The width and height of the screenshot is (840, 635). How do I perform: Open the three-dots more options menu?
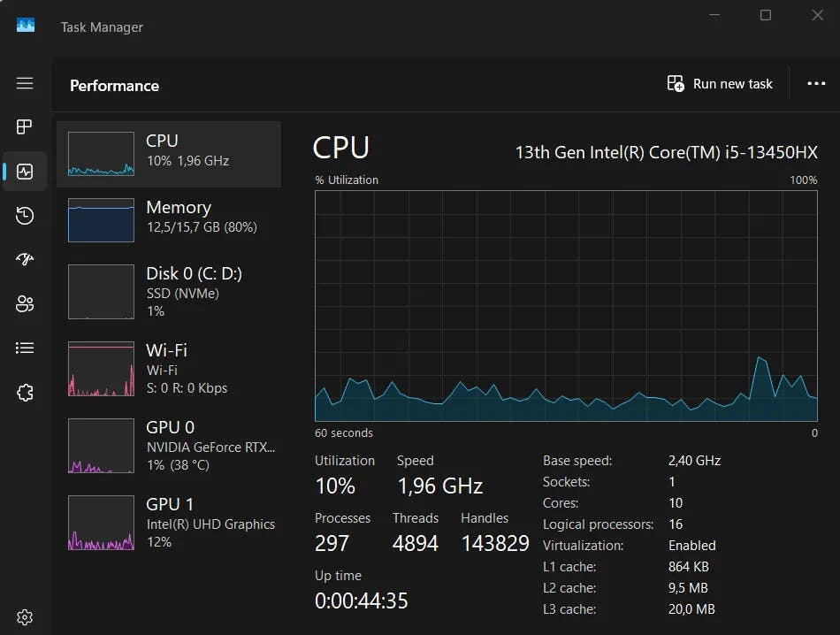[816, 84]
